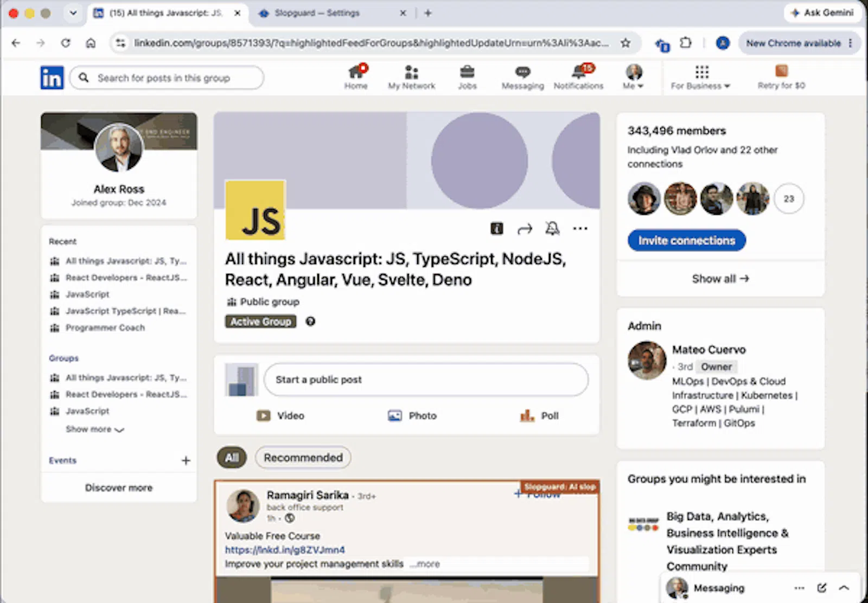Open admin Mateo Cuervo's profile
Screen dimensions: 868x603
[709, 350]
